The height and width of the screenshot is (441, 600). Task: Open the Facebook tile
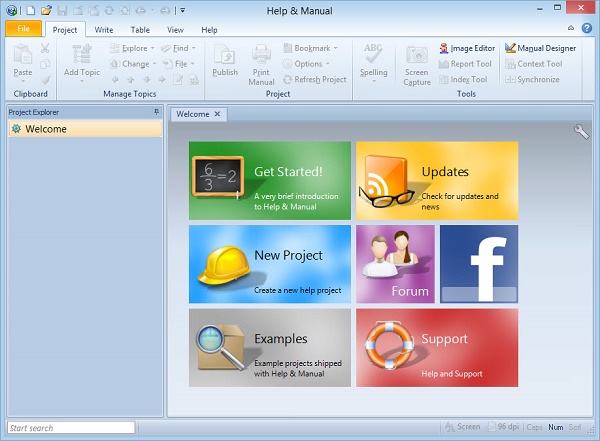pyautogui.click(x=479, y=264)
